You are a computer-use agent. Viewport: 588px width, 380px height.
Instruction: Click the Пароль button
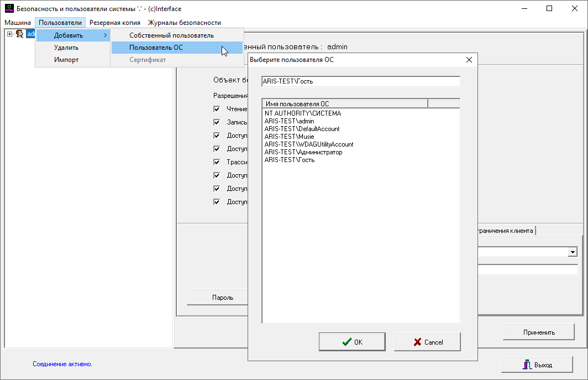223,298
